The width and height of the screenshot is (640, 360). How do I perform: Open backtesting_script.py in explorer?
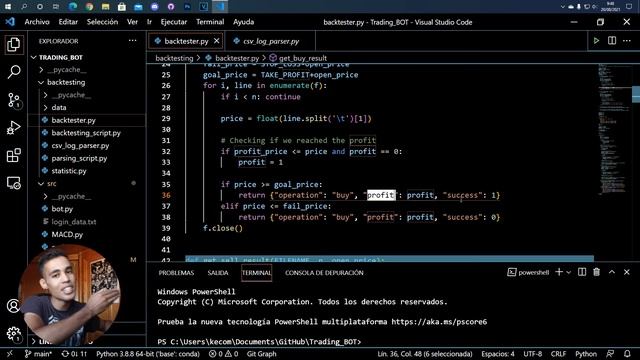click(x=87, y=133)
